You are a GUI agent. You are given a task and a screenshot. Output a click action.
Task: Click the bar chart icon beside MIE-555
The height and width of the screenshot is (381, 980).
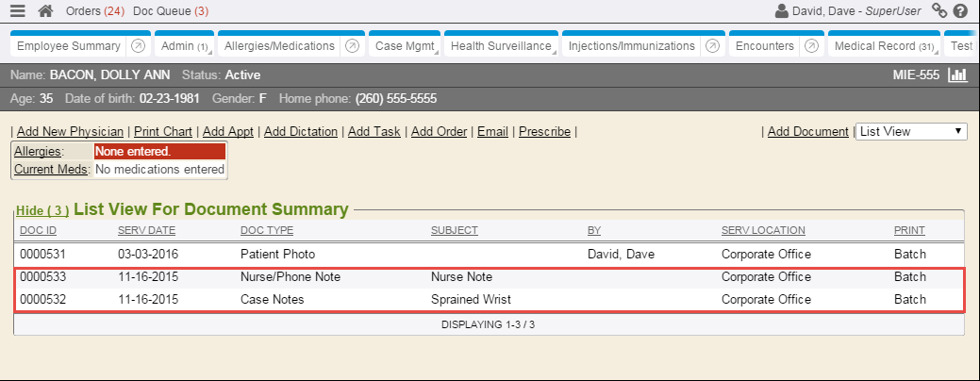pos(957,75)
